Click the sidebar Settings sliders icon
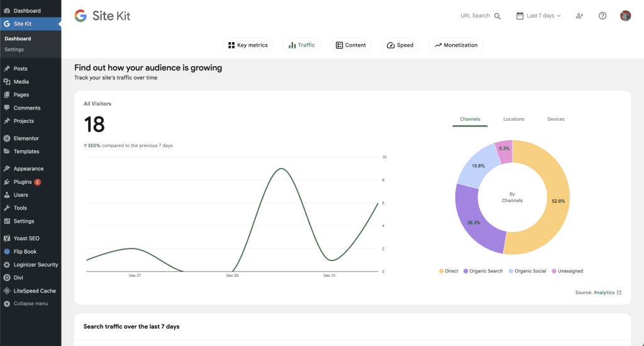Viewport: 644px width, 346px height. pos(7,221)
